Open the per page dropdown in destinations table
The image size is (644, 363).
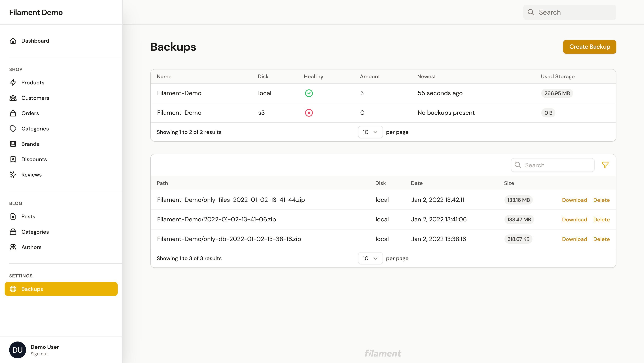coord(370,132)
